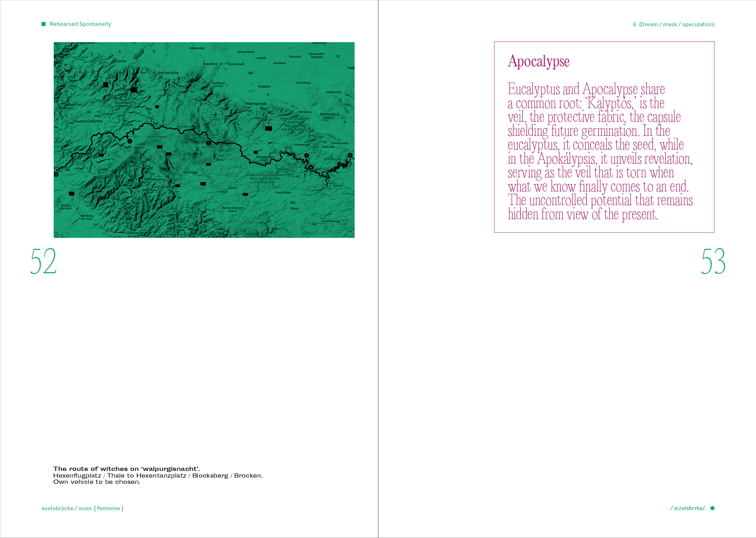Click the caption line starting 'Hexenflugplatz / Thale'

pyautogui.click(x=158, y=475)
